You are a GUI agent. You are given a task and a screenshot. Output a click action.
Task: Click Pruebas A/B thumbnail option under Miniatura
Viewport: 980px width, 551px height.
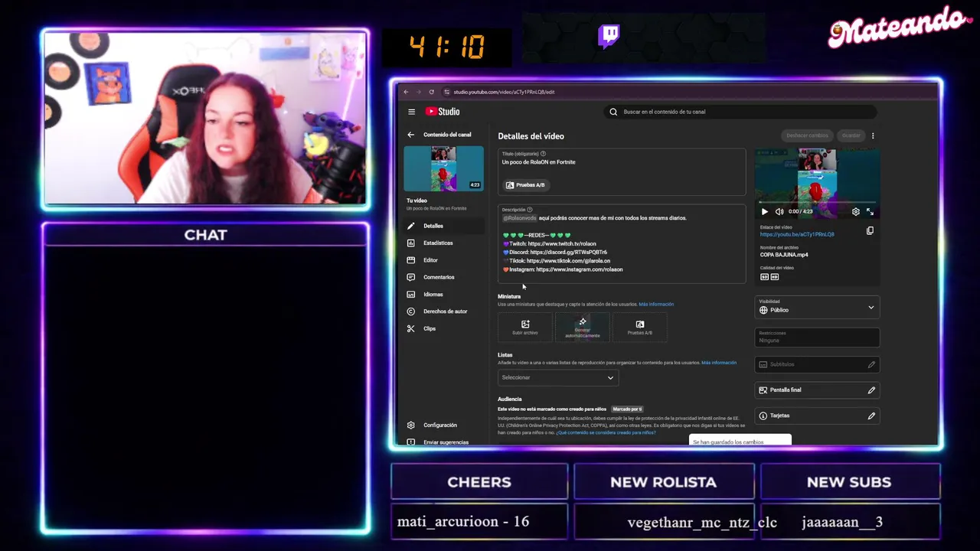pyautogui.click(x=640, y=328)
